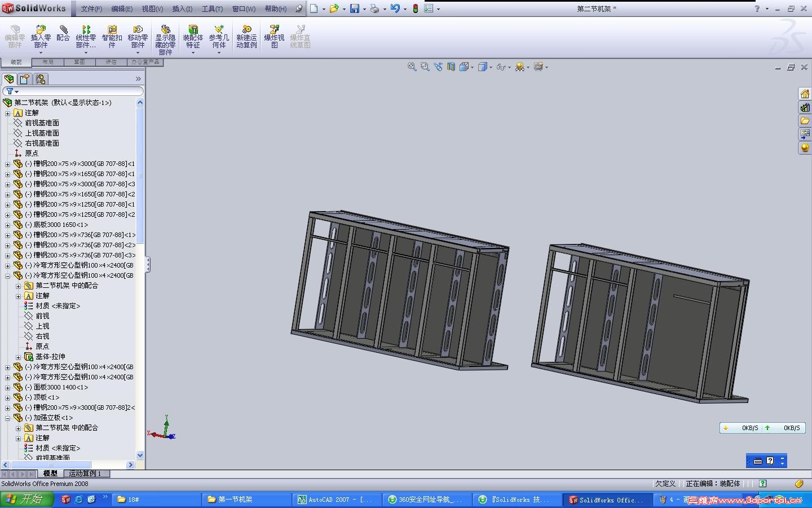Click Show Hidden Components (显示隐藏的零部件)
The image size is (812, 508).
tap(165, 40)
